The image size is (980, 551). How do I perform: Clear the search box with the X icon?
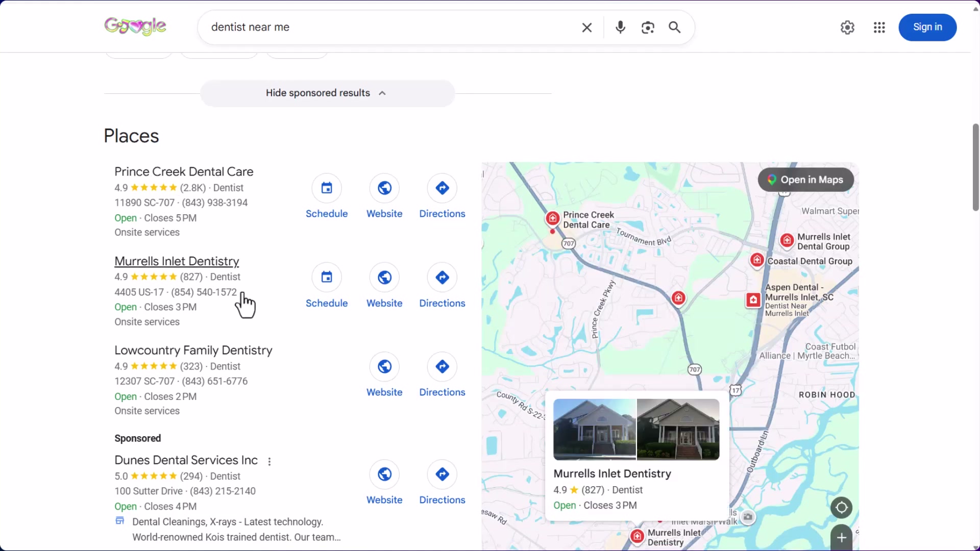pyautogui.click(x=587, y=28)
